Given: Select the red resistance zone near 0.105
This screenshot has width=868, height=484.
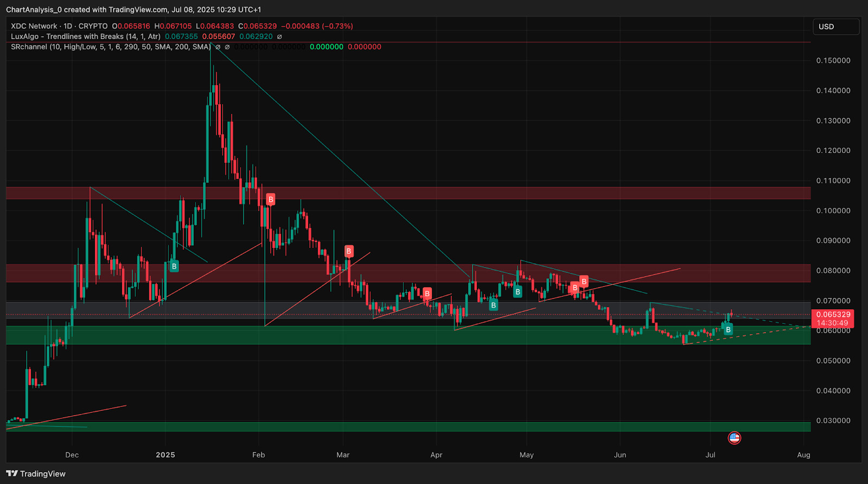Looking at the screenshot, I should click(408, 193).
